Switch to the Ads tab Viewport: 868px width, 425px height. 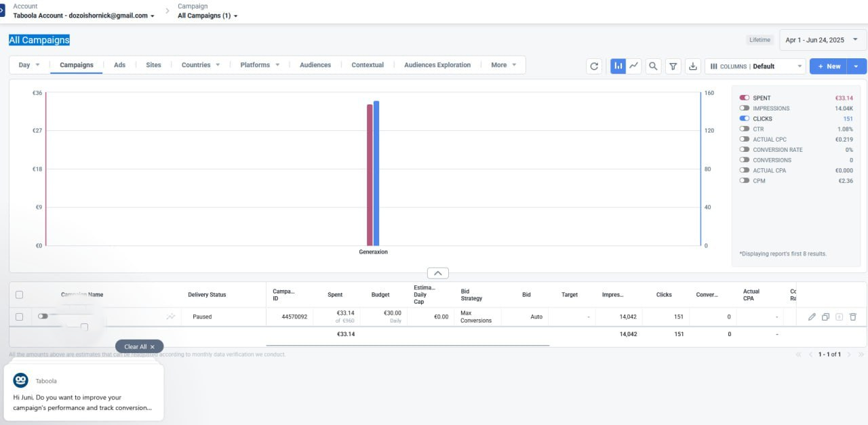[119, 64]
